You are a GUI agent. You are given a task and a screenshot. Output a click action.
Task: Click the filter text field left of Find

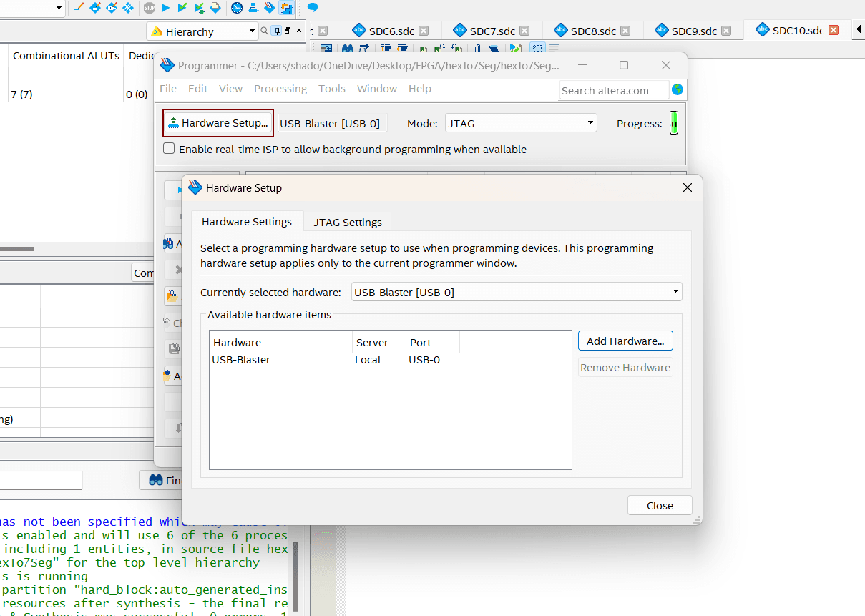click(x=41, y=480)
